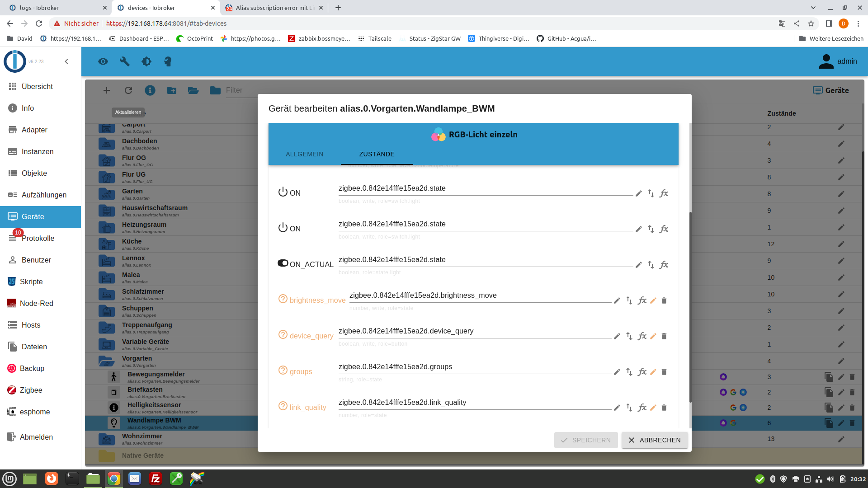Select the ZUSTÄNDE tab
Image resolution: width=868 pixels, height=488 pixels.
pyautogui.click(x=377, y=154)
